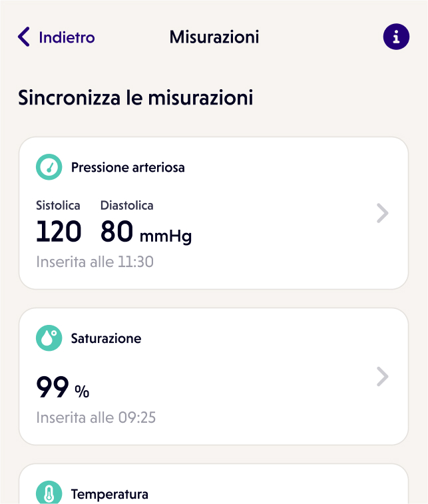Click the diastolic value 80

coord(117,232)
